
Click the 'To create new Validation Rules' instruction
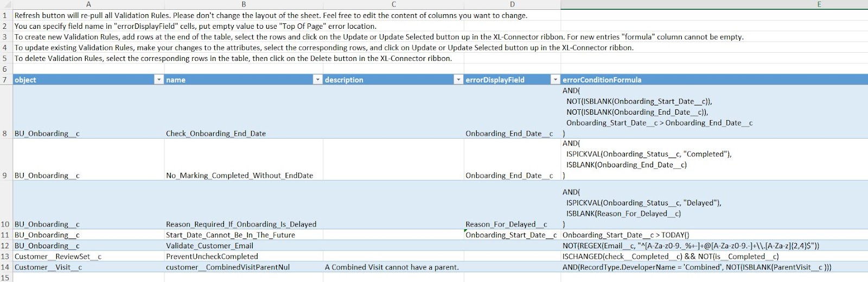point(379,37)
